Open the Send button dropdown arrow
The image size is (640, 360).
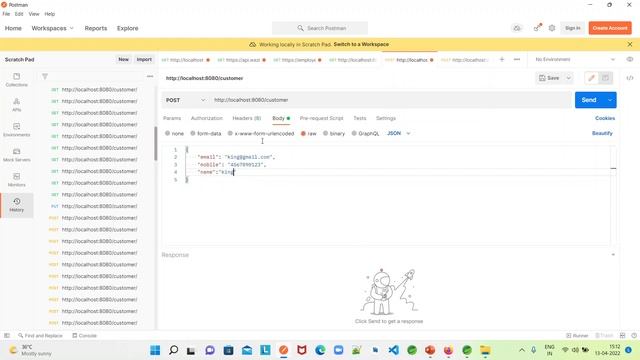610,100
